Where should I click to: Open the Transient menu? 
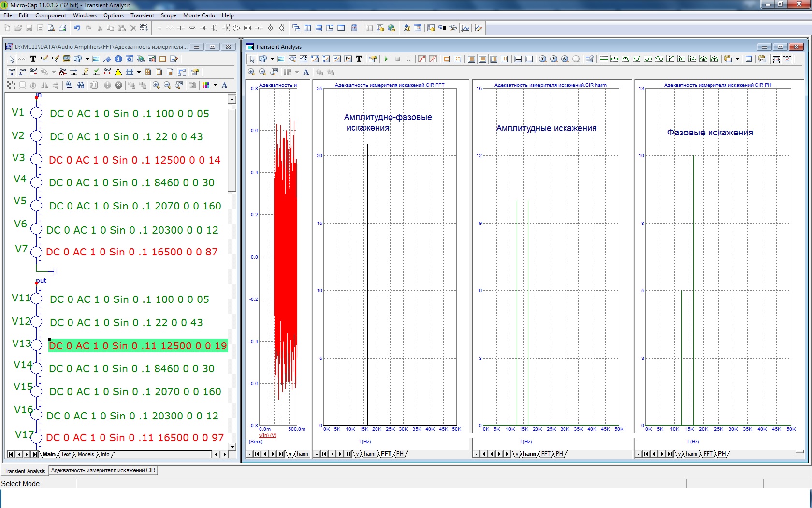pos(142,15)
